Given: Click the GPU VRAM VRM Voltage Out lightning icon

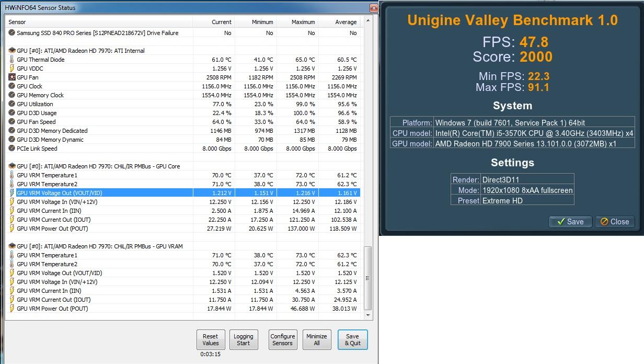Looking at the screenshot, I should point(12,273).
